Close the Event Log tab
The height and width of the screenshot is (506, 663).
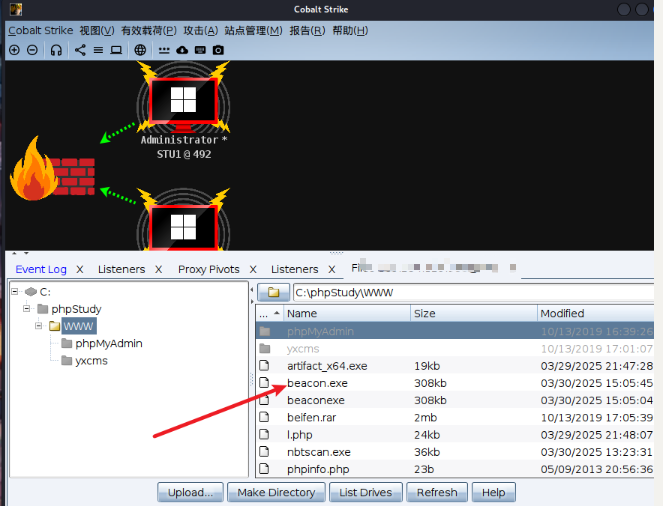pos(79,269)
